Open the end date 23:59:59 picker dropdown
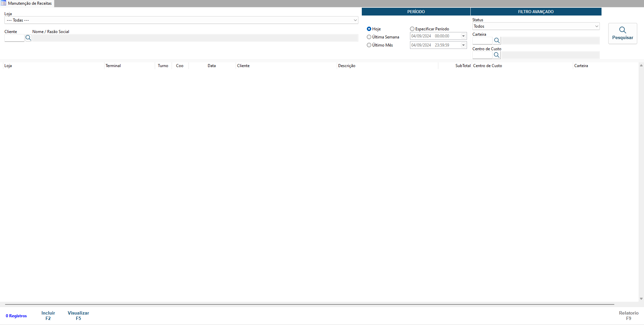This screenshot has height=325, width=644. (463, 45)
